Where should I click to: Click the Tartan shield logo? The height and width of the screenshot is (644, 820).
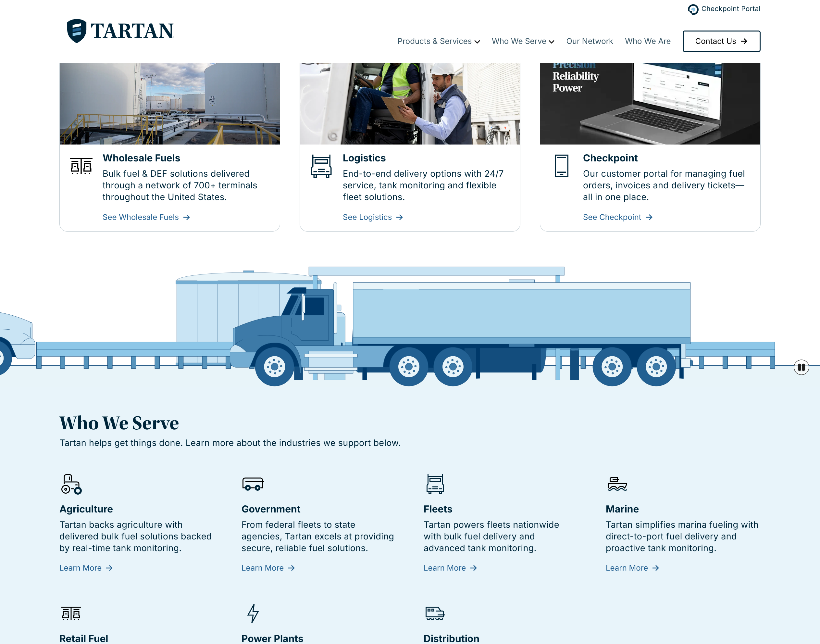77,31
